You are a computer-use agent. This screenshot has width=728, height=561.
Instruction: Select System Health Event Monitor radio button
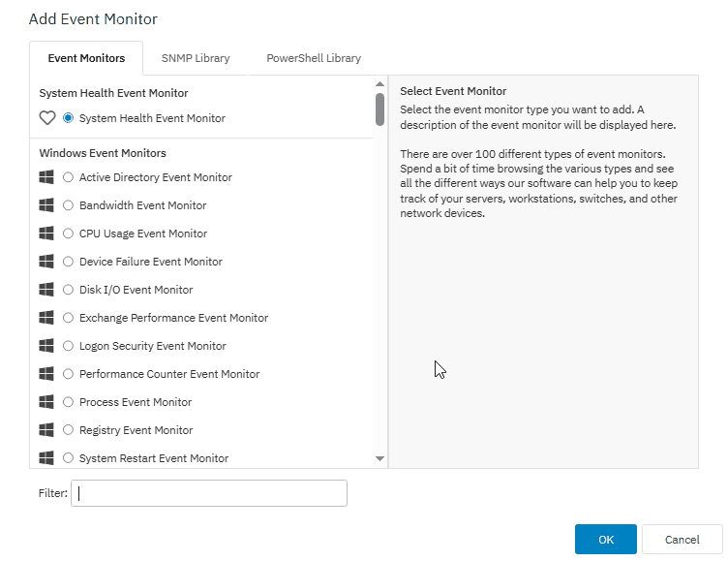pyautogui.click(x=68, y=118)
